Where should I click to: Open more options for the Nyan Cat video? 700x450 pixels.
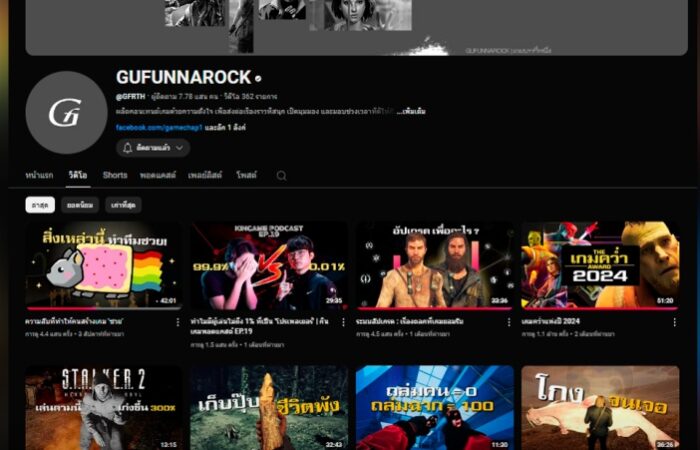[x=178, y=322]
